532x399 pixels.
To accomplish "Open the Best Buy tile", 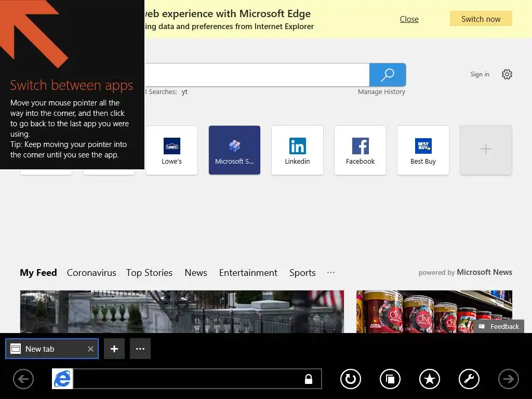I will click(423, 150).
